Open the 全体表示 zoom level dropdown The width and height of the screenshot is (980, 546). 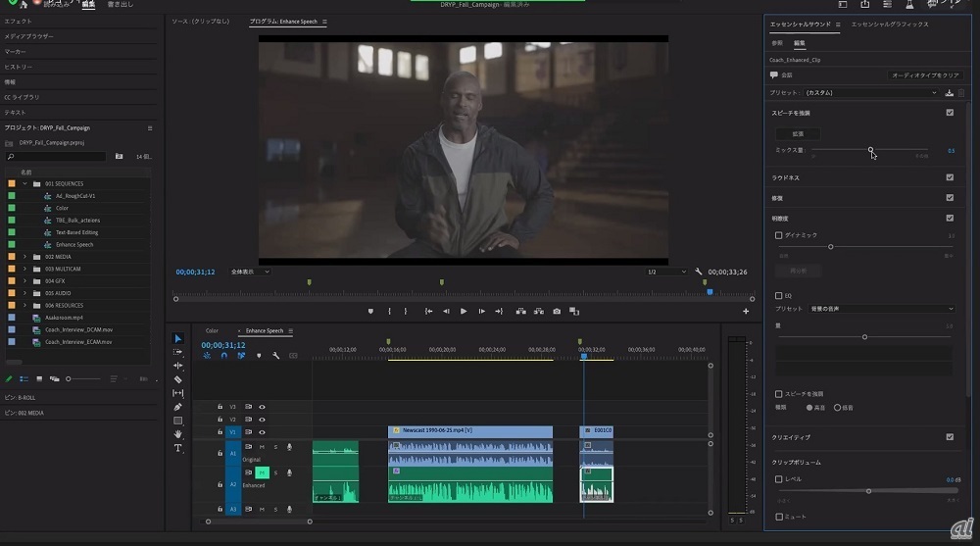tap(250, 272)
